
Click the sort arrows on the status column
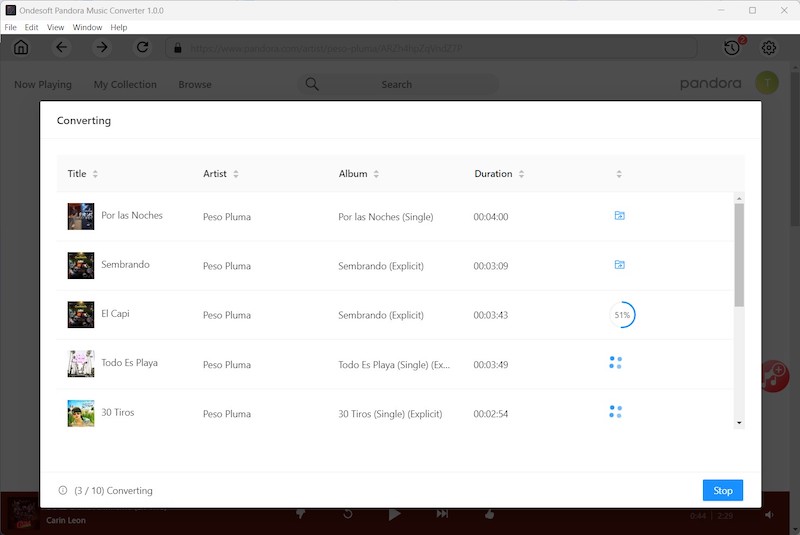[619, 174]
